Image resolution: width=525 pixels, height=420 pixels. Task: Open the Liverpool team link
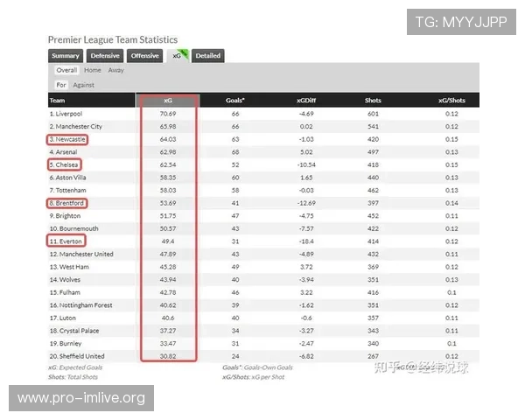click(x=66, y=114)
